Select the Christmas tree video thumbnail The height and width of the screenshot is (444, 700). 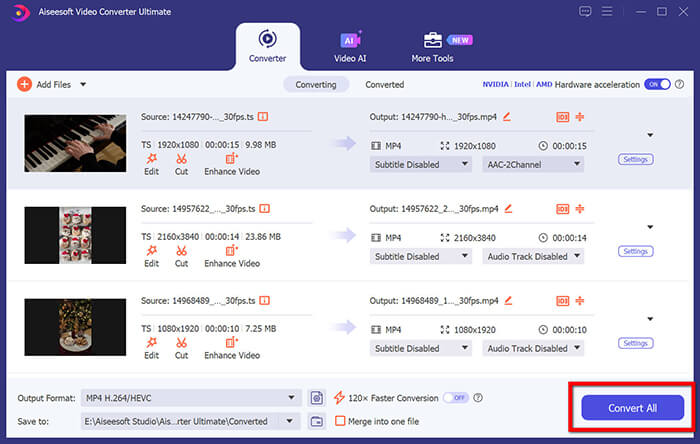75,327
